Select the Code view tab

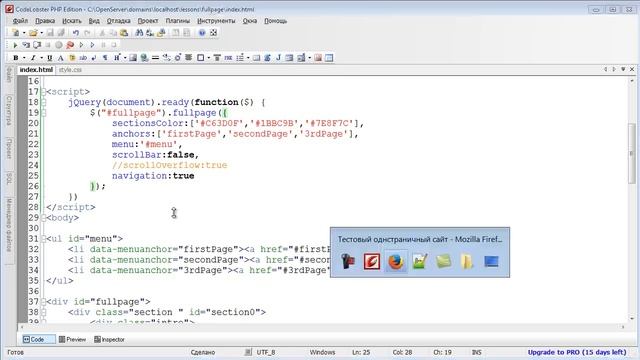pyautogui.click(x=38, y=339)
